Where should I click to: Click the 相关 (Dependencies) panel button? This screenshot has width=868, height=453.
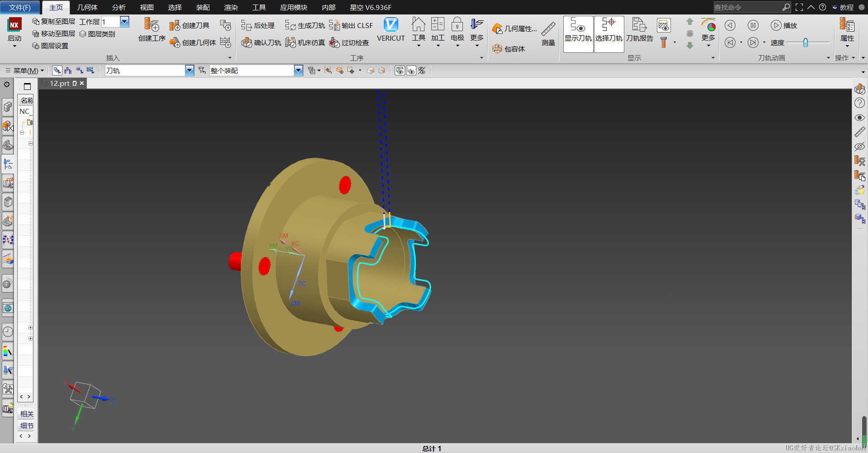click(27, 414)
